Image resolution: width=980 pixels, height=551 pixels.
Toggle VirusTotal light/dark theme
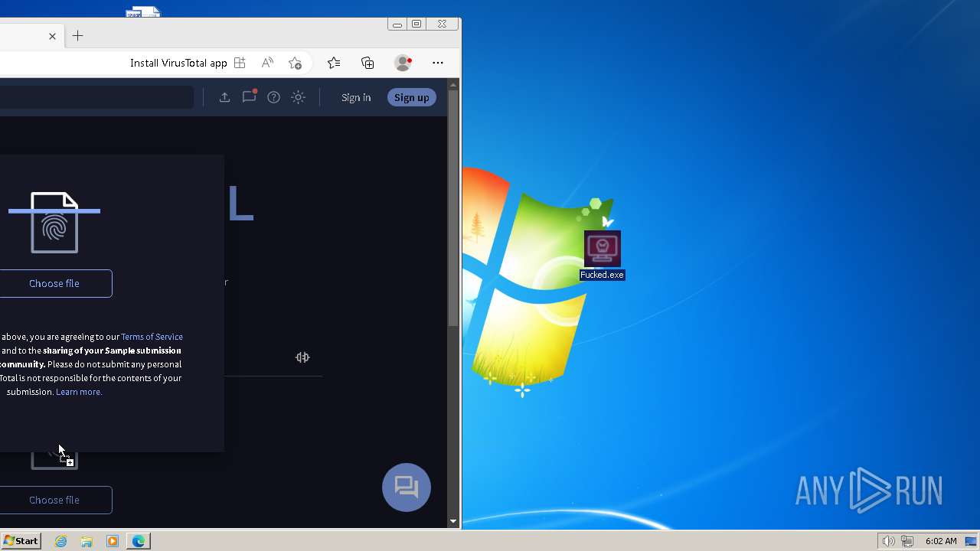click(x=299, y=97)
